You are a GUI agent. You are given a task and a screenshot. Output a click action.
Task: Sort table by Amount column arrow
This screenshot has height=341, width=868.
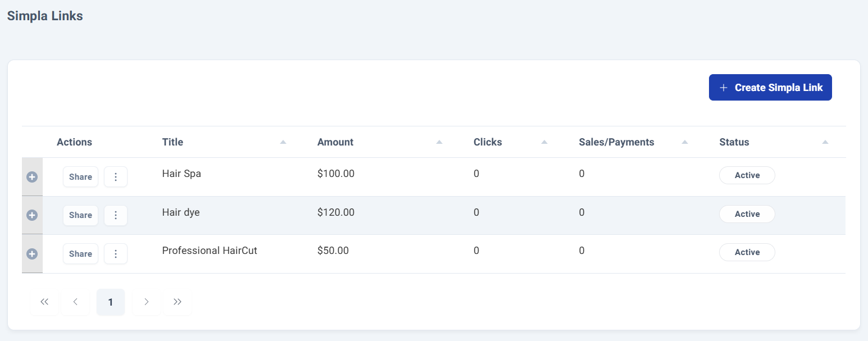click(439, 142)
